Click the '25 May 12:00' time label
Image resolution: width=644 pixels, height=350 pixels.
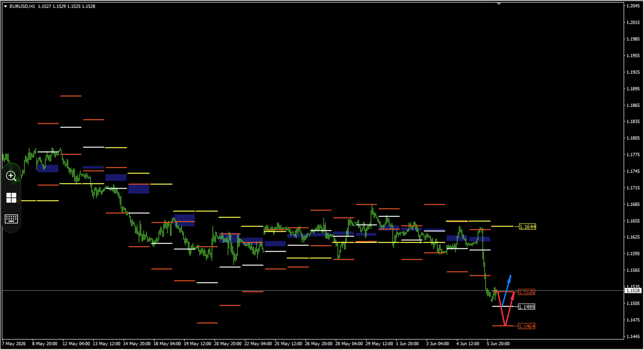tap(289, 344)
